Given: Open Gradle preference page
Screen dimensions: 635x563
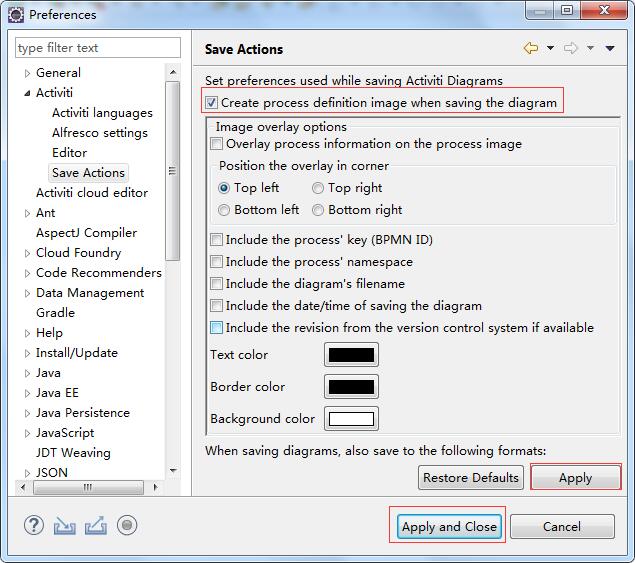Looking at the screenshot, I should click(55, 313).
